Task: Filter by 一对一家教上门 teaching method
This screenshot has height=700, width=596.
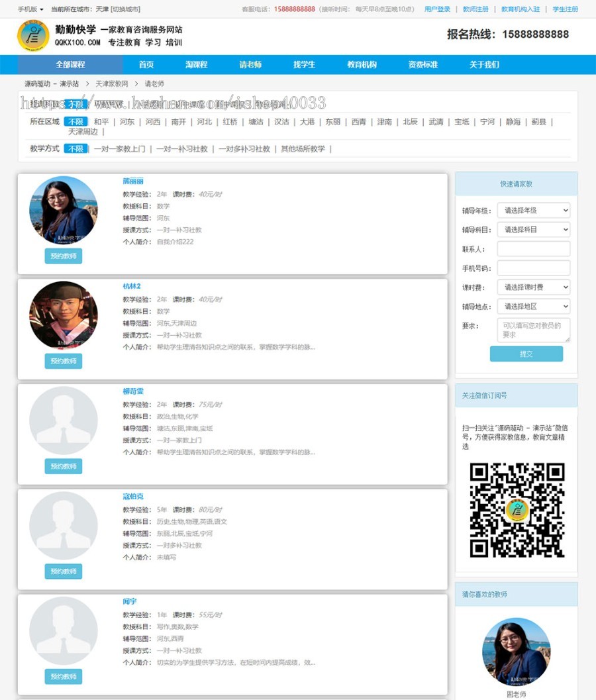Action: pyautogui.click(x=120, y=148)
